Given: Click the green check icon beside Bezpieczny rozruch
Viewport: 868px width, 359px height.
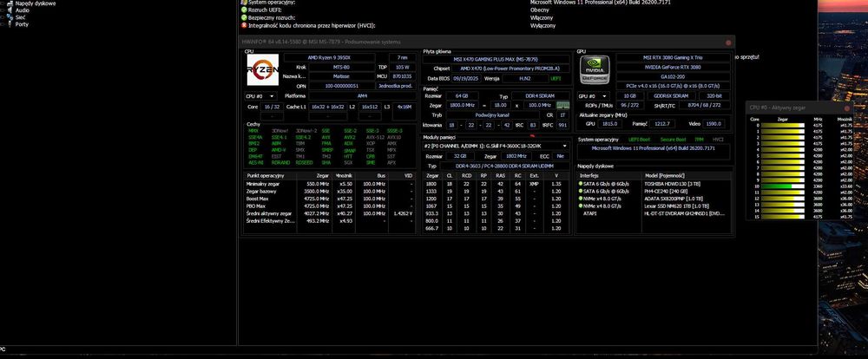Looking at the screenshot, I should click(244, 17).
